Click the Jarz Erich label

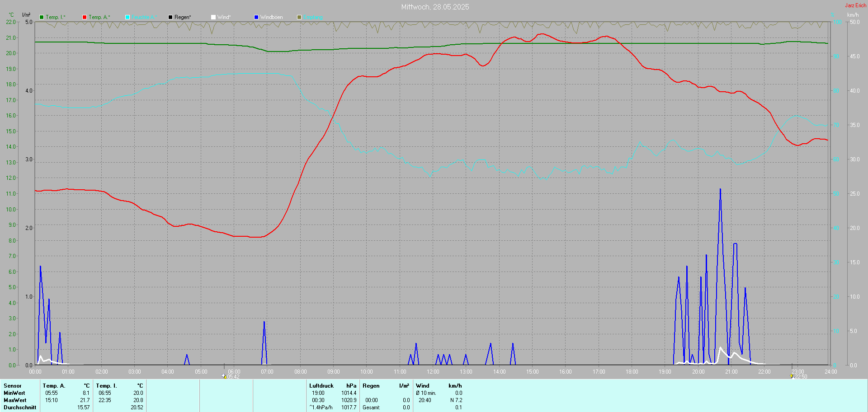855,5
